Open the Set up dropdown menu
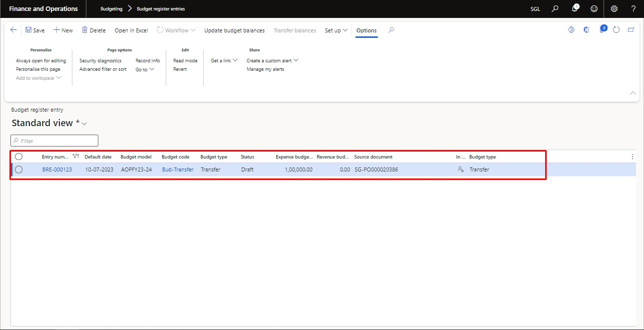 [336, 30]
